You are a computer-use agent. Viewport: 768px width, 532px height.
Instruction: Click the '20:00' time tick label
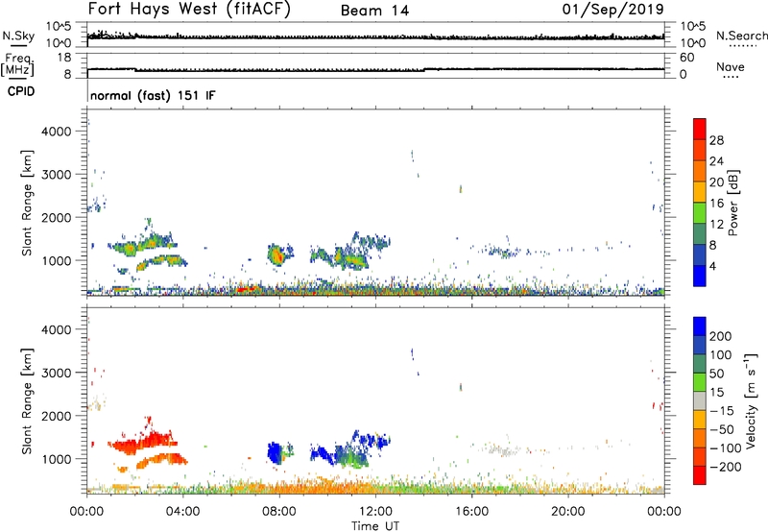[x=567, y=512]
